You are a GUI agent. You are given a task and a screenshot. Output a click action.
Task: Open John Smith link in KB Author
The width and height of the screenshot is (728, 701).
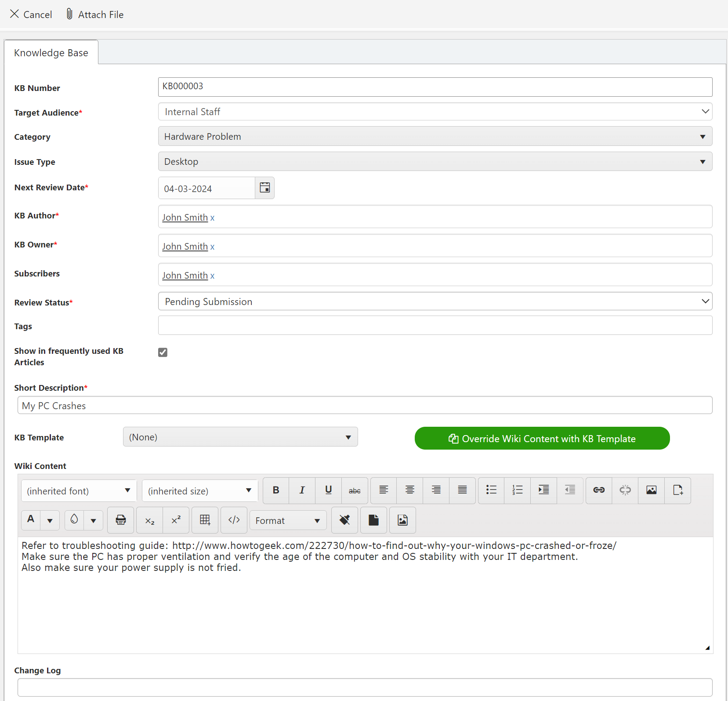[185, 218]
